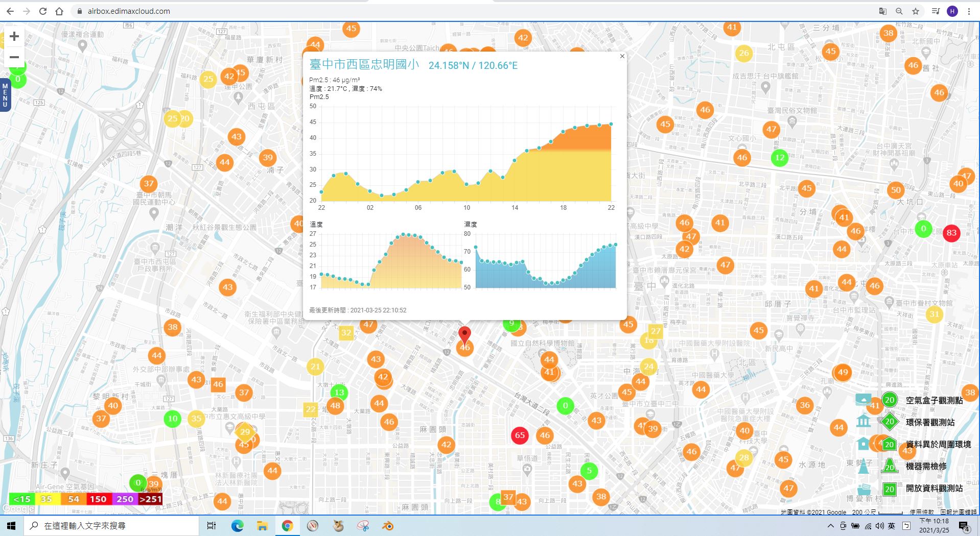
Task: Click the green circle 20 legend symbol
Action: (x=889, y=400)
